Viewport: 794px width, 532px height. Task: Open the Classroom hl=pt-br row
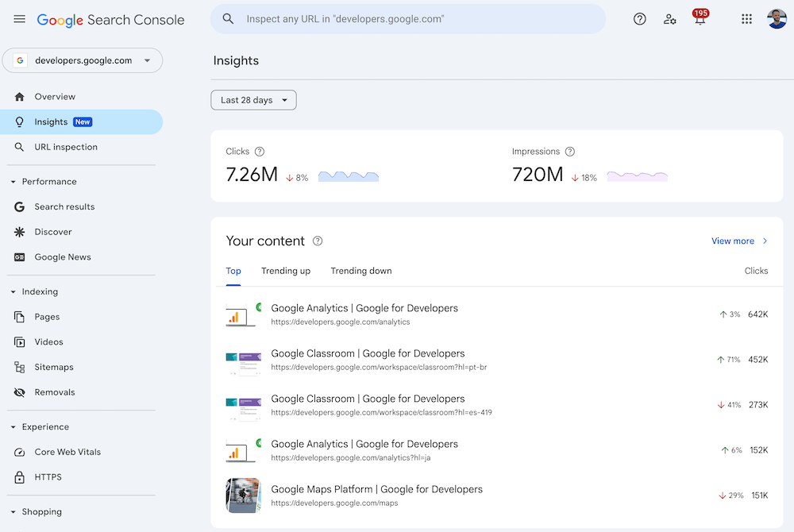point(497,360)
